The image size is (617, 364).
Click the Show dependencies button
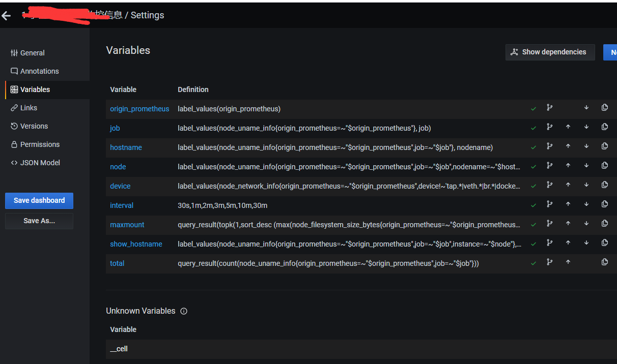click(x=550, y=52)
